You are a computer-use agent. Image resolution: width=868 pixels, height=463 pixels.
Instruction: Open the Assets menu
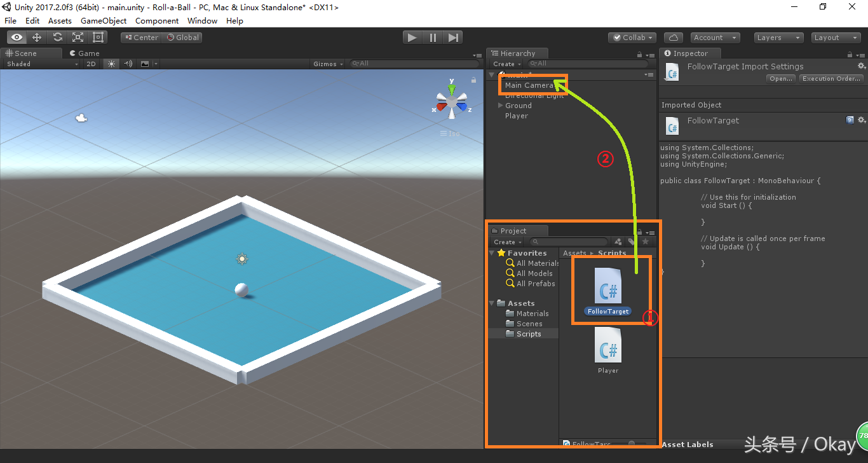tap(60, 21)
